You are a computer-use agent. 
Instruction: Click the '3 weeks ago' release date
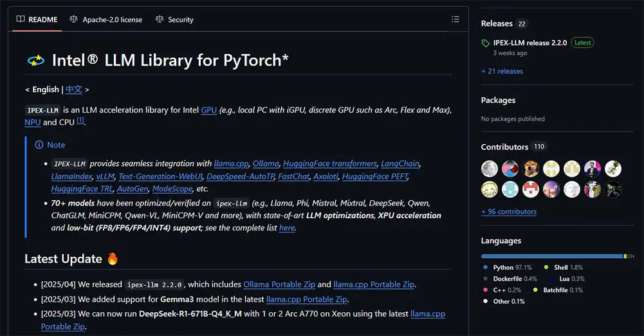pyautogui.click(x=510, y=53)
